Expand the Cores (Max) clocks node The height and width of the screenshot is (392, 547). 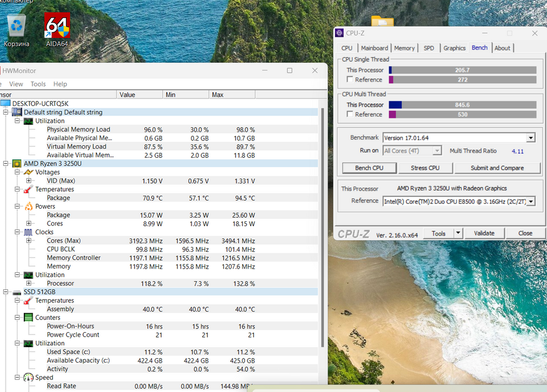[x=29, y=241]
